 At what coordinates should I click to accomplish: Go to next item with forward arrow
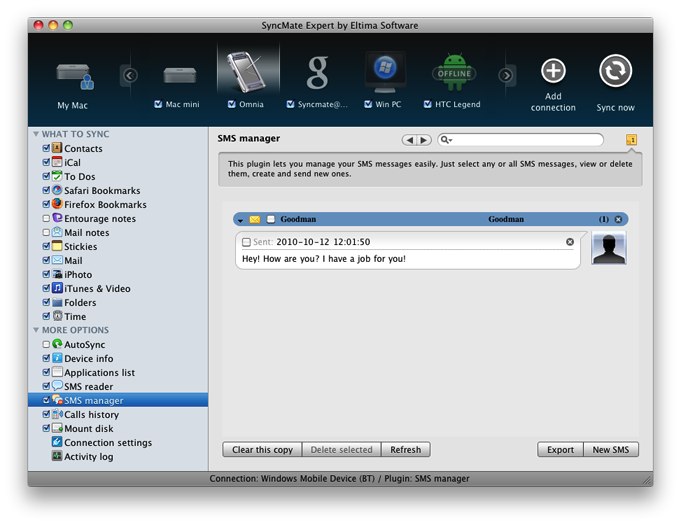[x=424, y=140]
